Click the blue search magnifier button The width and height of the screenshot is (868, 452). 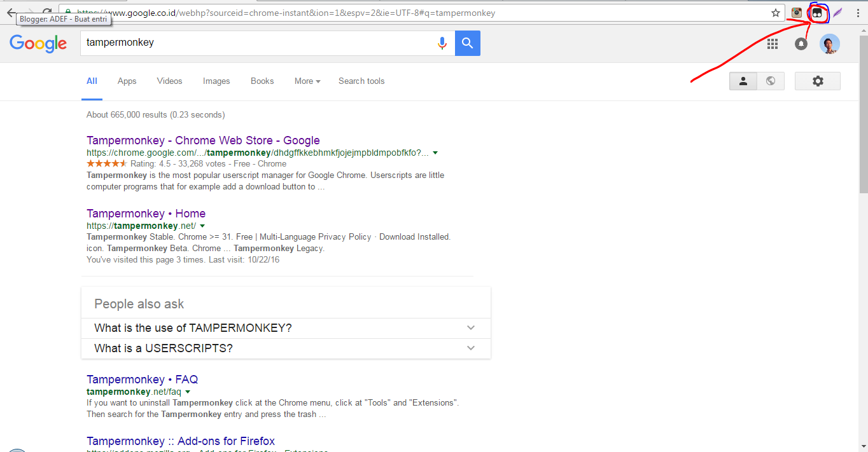click(x=468, y=43)
